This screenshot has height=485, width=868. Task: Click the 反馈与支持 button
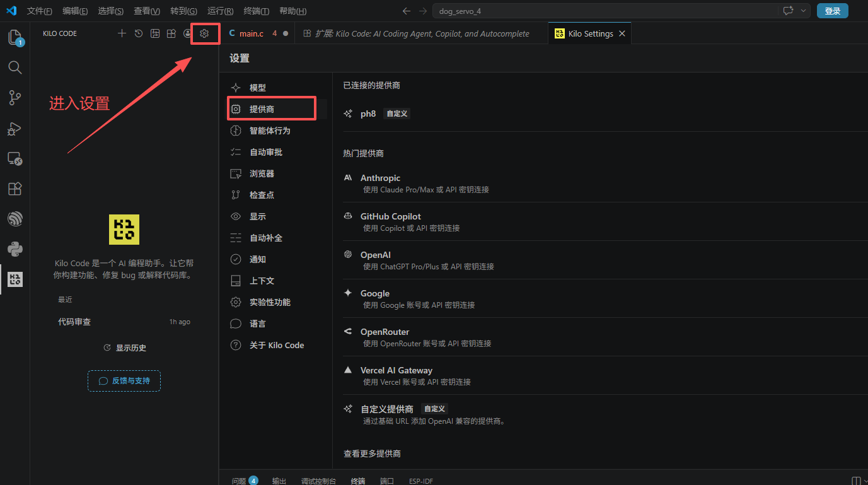tap(124, 381)
